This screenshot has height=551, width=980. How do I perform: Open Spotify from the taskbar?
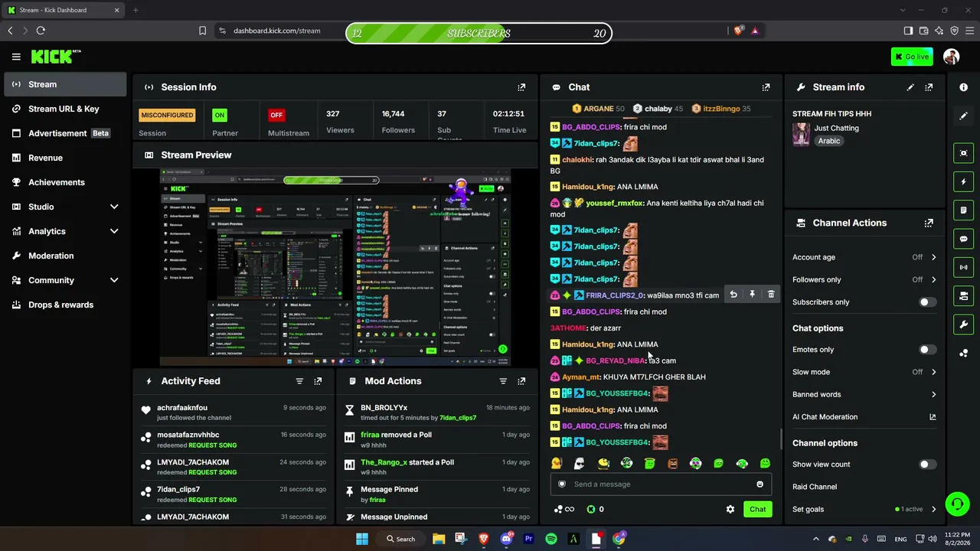[551, 539]
